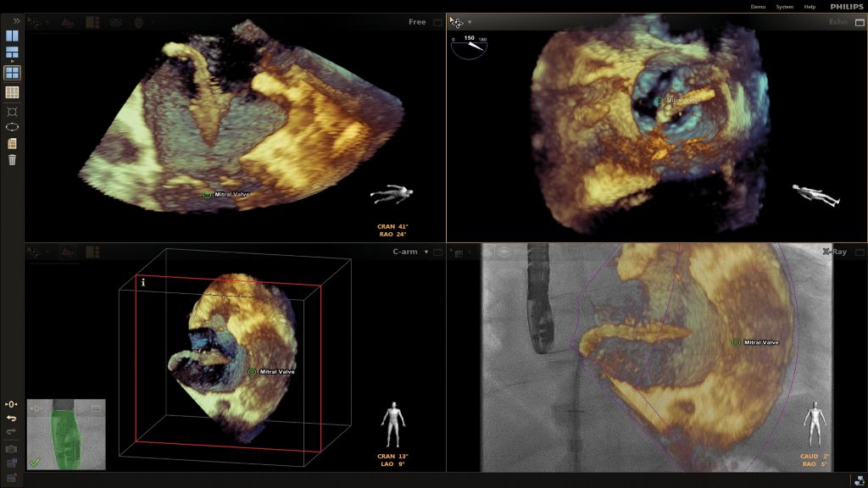Click head orientation icon in Free view toolbar

pos(139,22)
